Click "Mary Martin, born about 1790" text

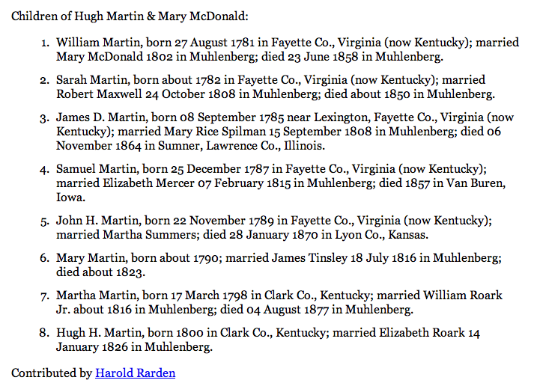[x=136, y=258]
